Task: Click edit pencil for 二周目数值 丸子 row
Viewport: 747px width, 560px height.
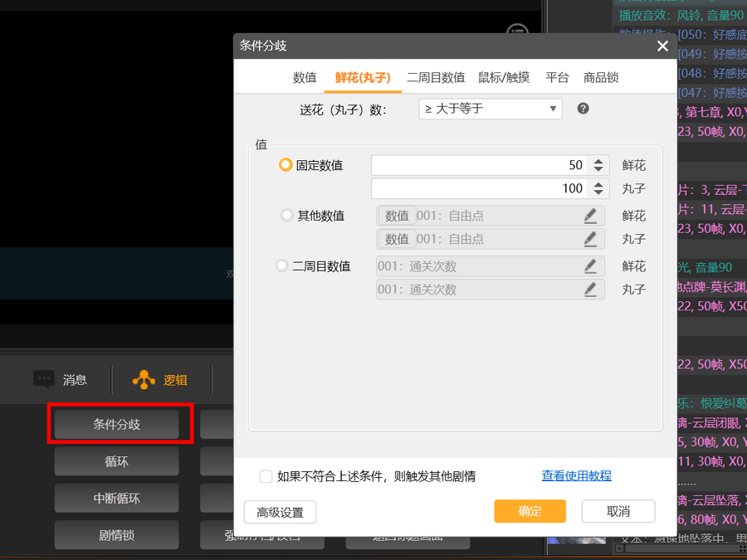Action: click(590, 290)
